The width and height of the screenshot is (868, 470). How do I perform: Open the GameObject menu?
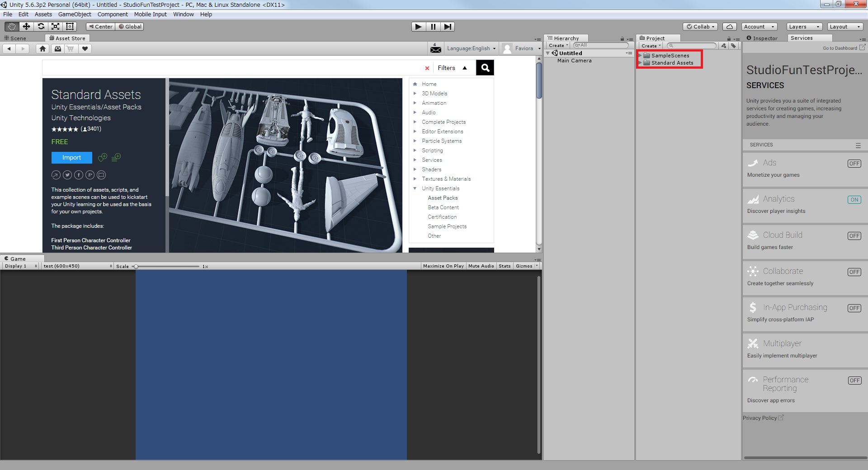pos(75,14)
